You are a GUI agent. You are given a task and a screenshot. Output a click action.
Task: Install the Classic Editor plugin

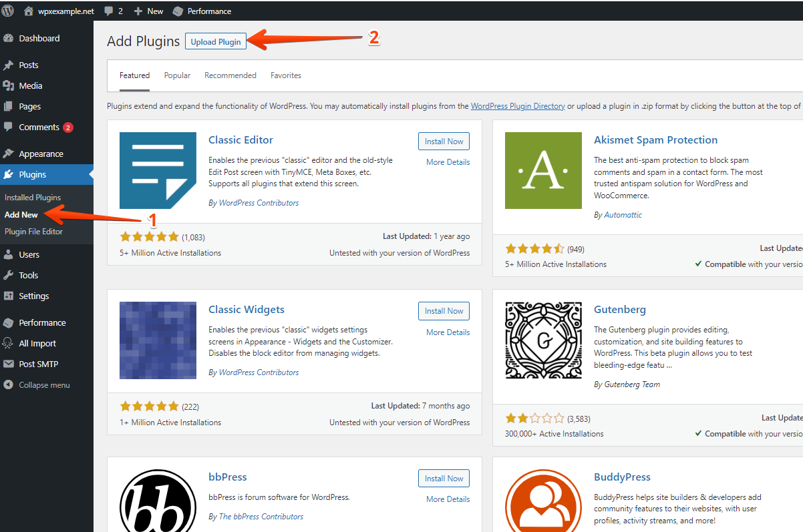pyautogui.click(x=444, y=142)
